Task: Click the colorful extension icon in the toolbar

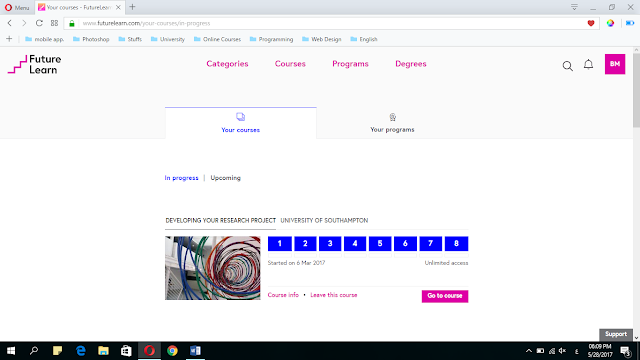Action: pos(610,23)
